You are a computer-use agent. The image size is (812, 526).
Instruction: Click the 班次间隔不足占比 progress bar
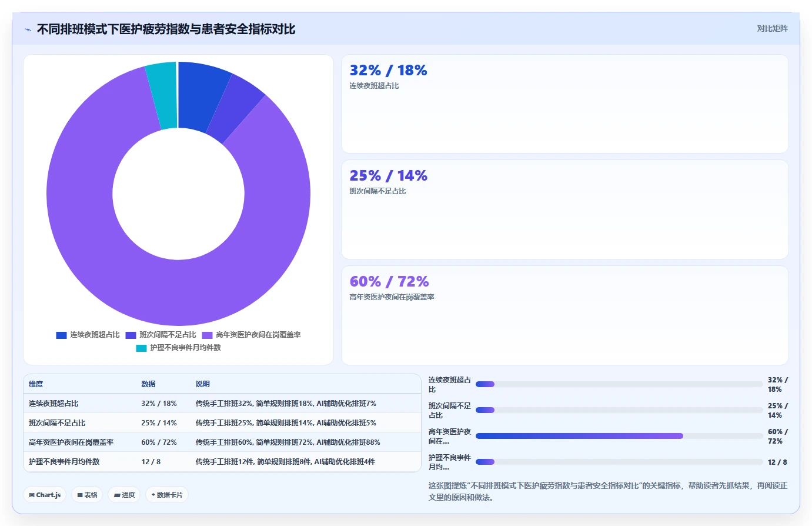tap(619, 410)
